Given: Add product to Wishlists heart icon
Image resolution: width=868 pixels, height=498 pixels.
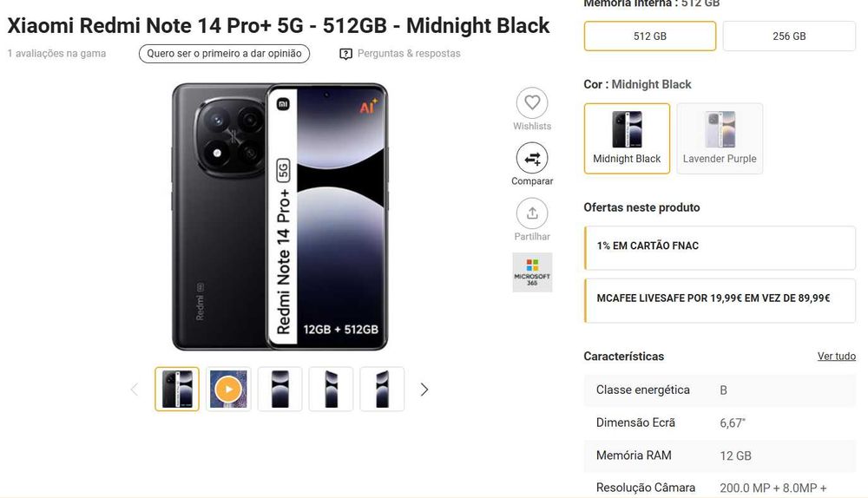Looking at the screenshot, I should click(x=532, y=103).
